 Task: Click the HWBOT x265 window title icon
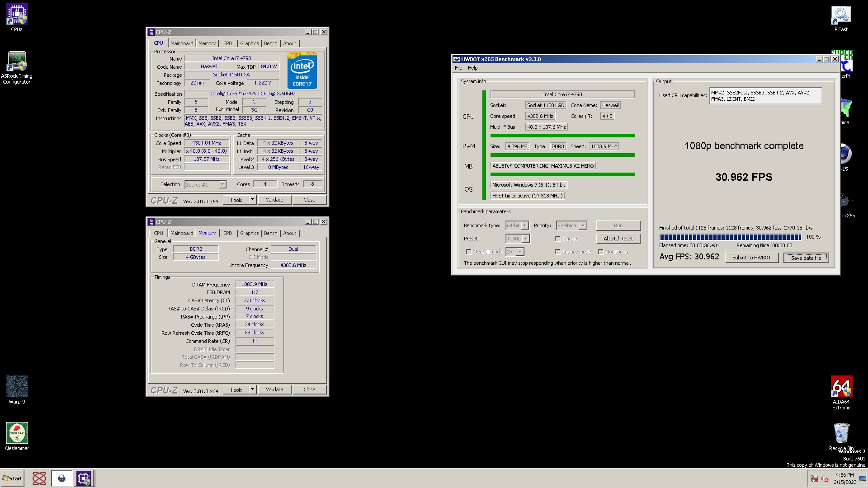457,59
